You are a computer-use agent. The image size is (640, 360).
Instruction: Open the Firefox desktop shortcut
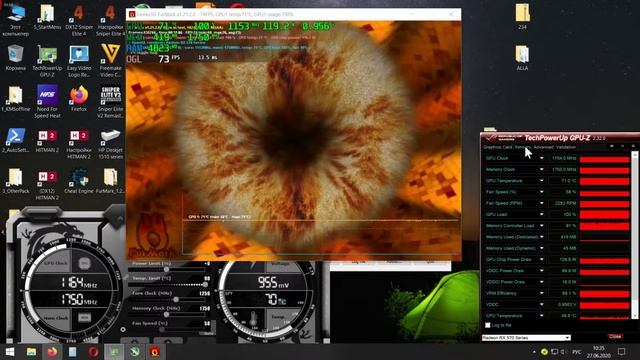pos(79,98)
